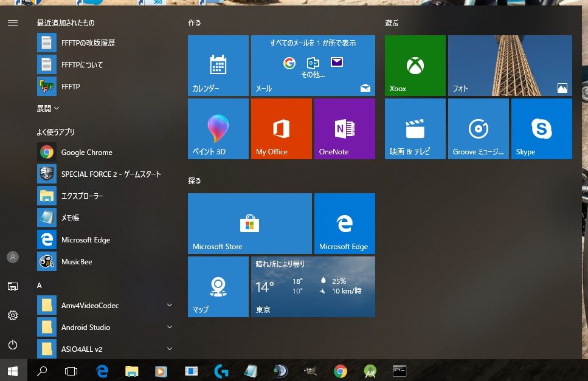588x381 pixels.
Task: Open the Groove ミュージック tile
Action: coord(479,129)
